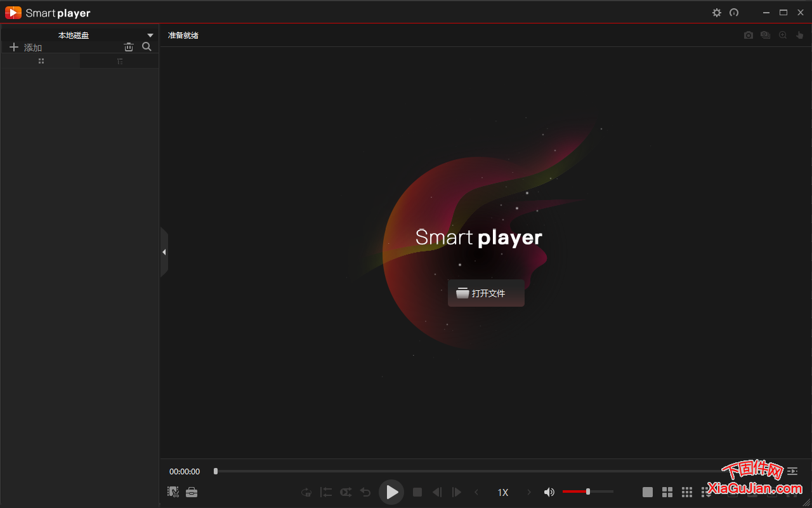
Task: Activate the digital zoom icon
Action: 783,36
